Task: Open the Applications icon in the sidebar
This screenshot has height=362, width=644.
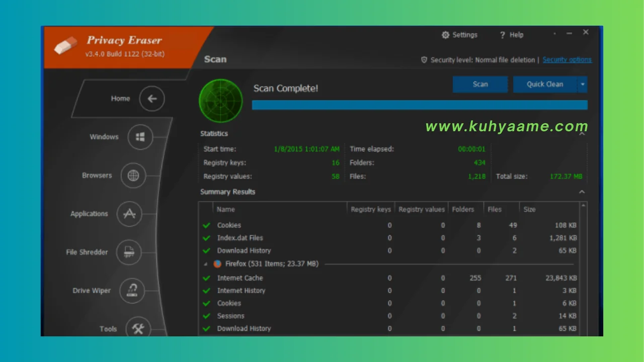Action: pyautogui.click(x=129, y=214)
